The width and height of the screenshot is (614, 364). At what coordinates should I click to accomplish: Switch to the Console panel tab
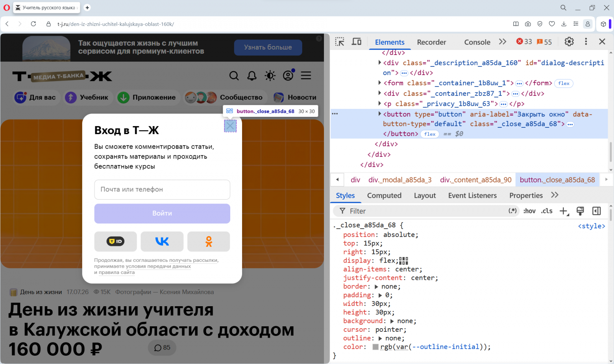point(477,42)
